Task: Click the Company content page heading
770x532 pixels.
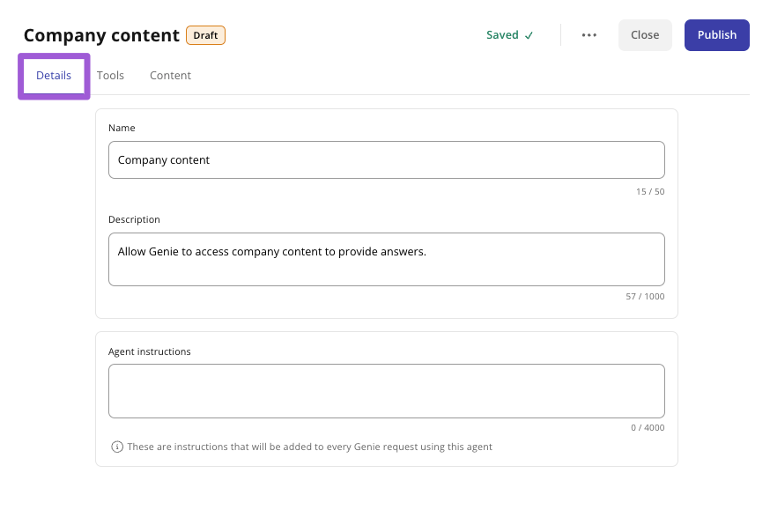Action: click(101, 35)
